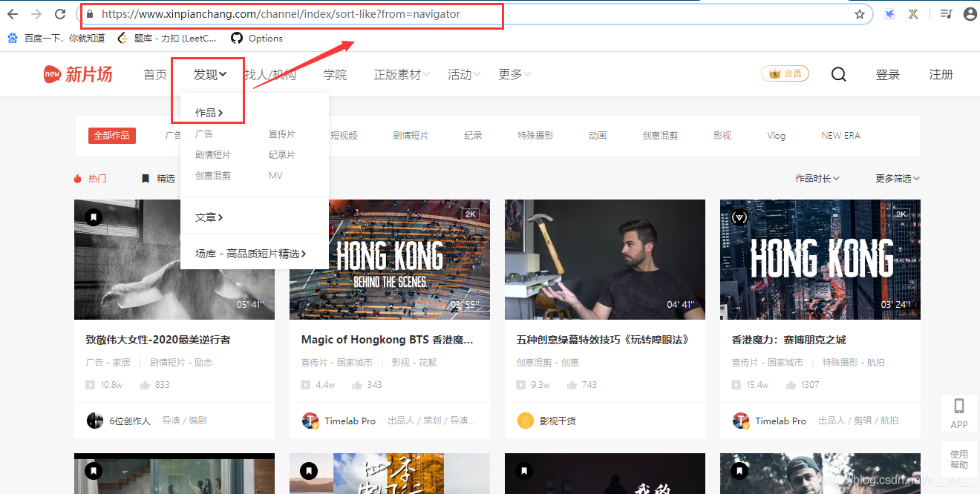This screenshot has width=980, height=494.
Task: Switch to 精选 bookmark filter
Action: (x=158, y=179)
